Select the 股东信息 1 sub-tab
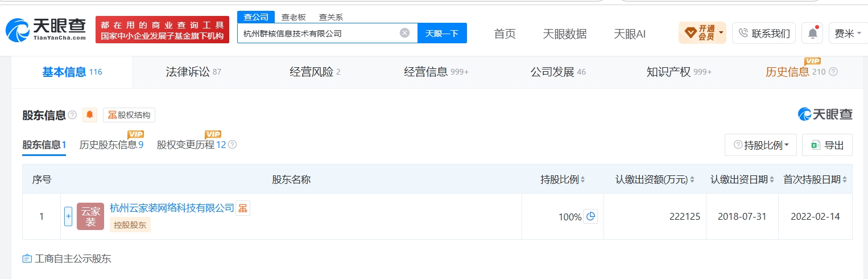 pyautogui.click(x=44, y=145)
